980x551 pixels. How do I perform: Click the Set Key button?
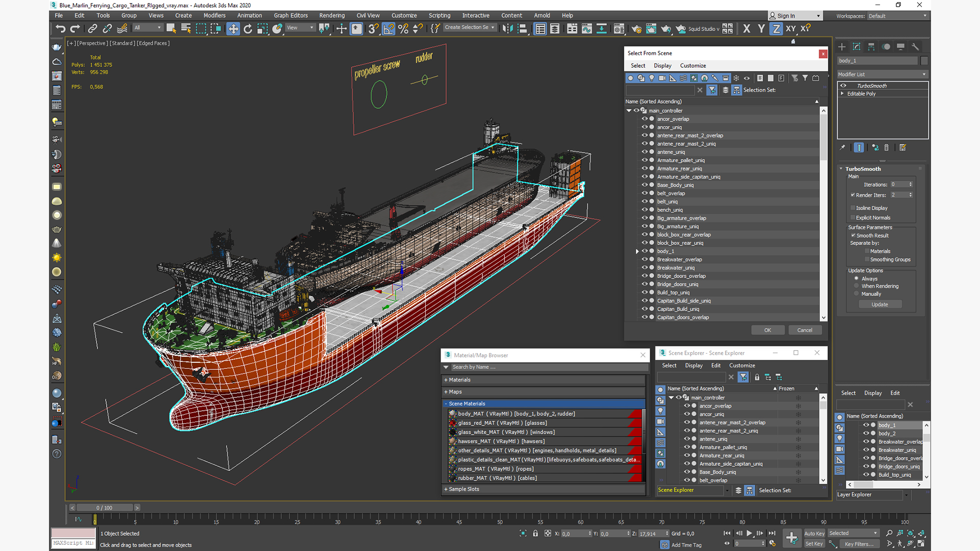[x=814, y=544]
